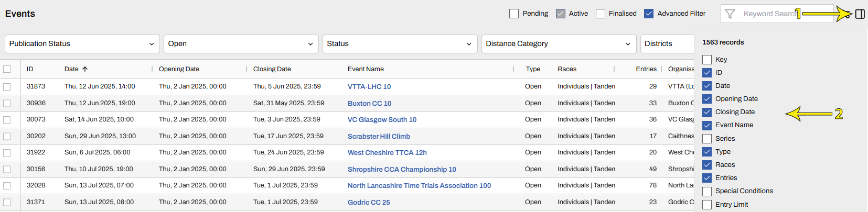
Task: Select the row for event 31873
Action: pyautogui.click(x=7, y=87)
